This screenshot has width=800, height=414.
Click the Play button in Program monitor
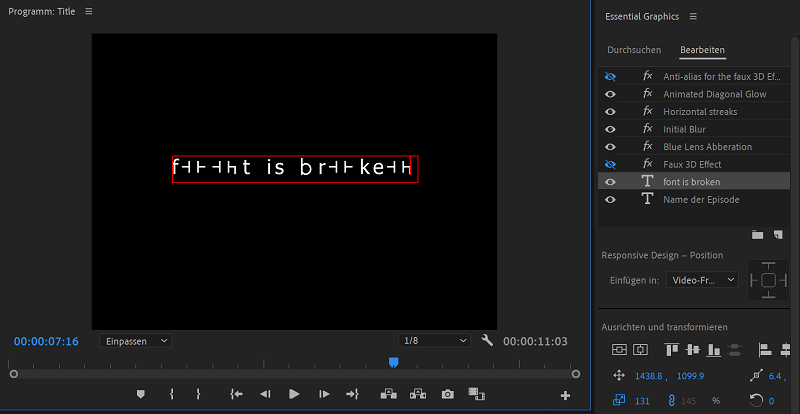[294, 394]
